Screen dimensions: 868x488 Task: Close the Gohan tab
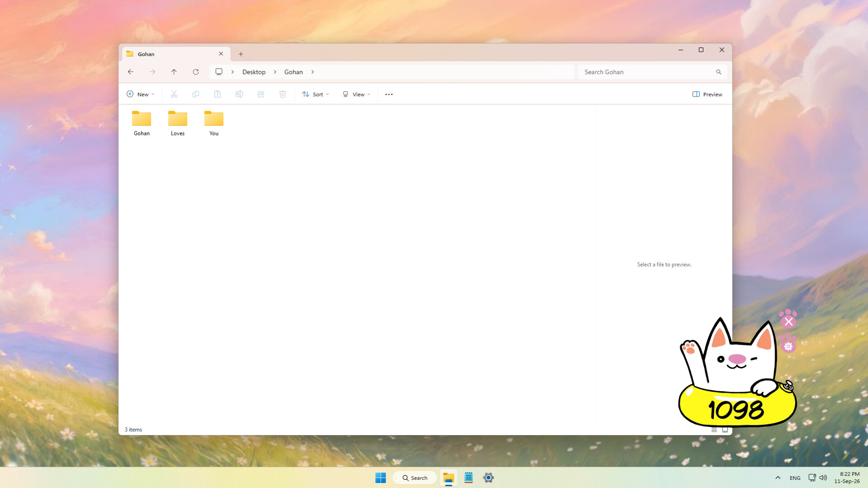point(221,54)
